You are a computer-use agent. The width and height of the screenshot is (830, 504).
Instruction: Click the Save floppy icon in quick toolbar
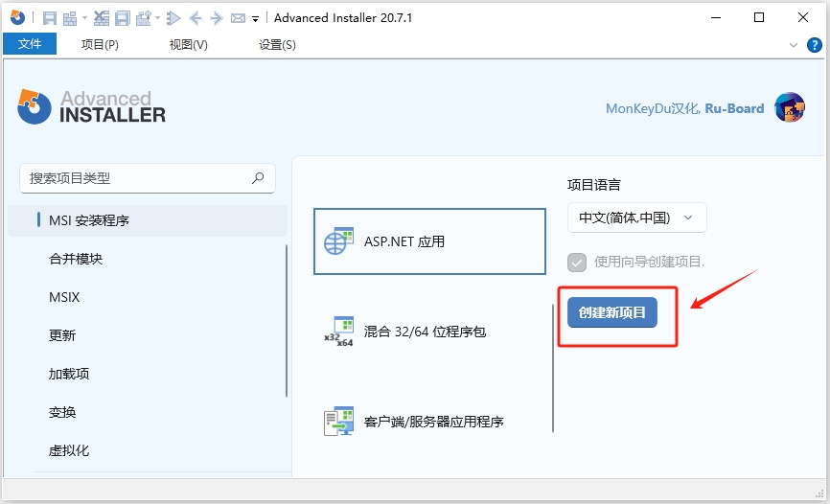[x=49, y=18]
